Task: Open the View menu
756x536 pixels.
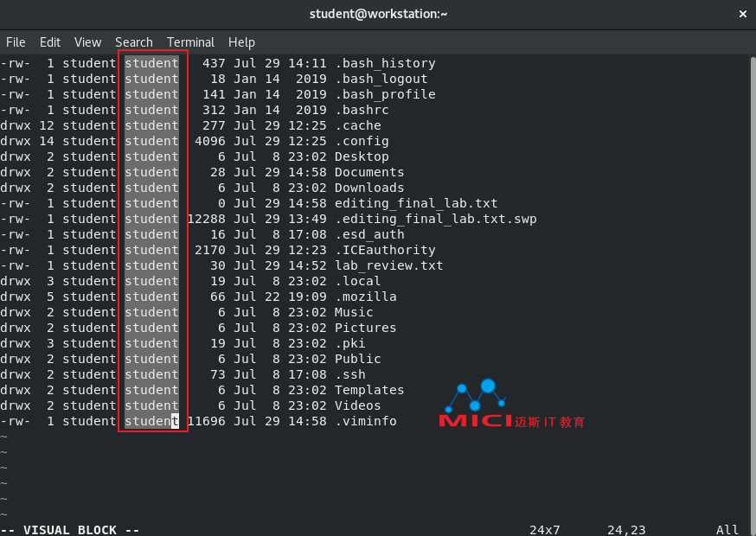Action: [87, 41]
